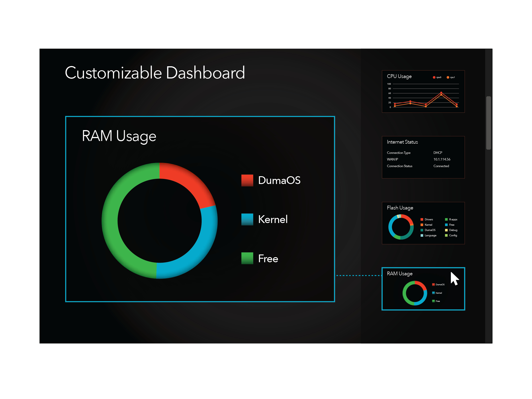
Task: Click the cpu0 legend dot
Action: pyautogui.click(x=434, y=77)
